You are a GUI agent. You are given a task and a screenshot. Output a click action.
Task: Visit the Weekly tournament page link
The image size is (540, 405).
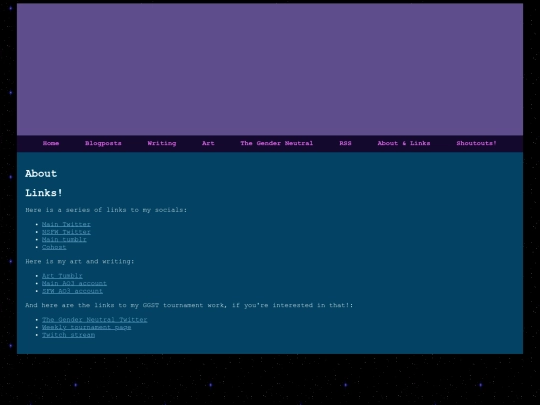click(x=86, y=327)
